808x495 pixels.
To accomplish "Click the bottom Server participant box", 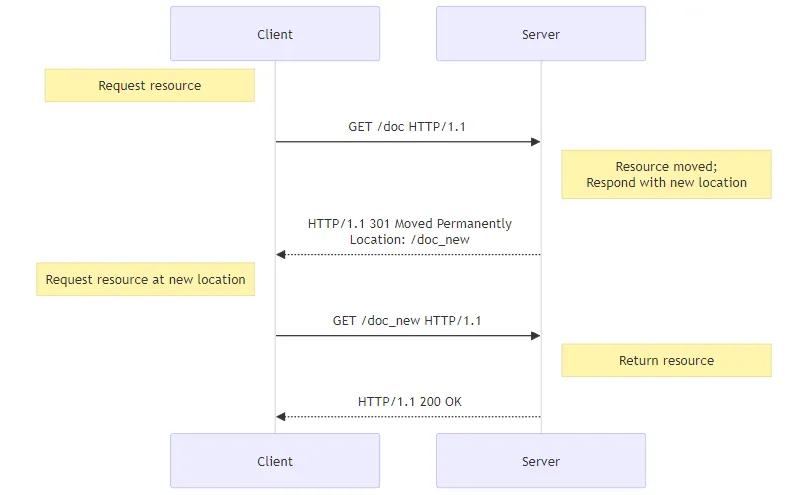I will click(541, 460).
